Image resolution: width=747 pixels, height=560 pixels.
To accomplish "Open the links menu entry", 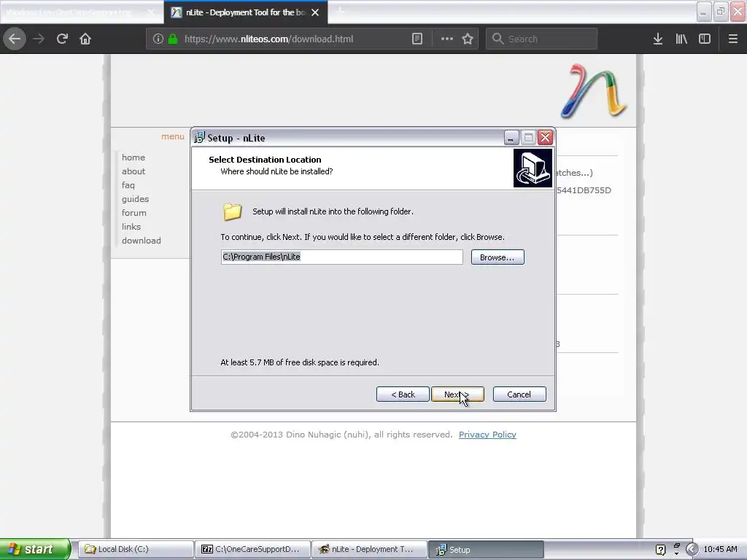I will click(x=131, y=227).
